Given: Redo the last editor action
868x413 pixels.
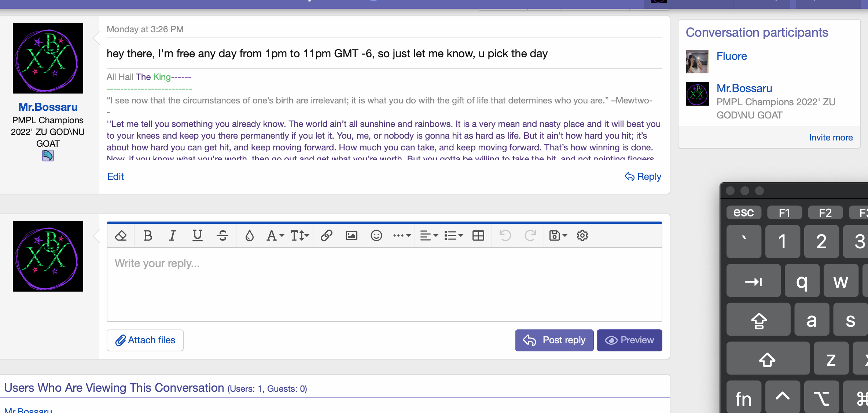Looking at the screenshot, I should pos(531,235).
